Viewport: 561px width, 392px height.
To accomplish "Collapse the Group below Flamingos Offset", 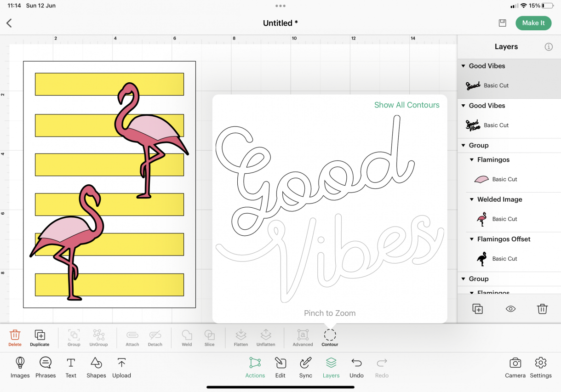I will (463, 279).
